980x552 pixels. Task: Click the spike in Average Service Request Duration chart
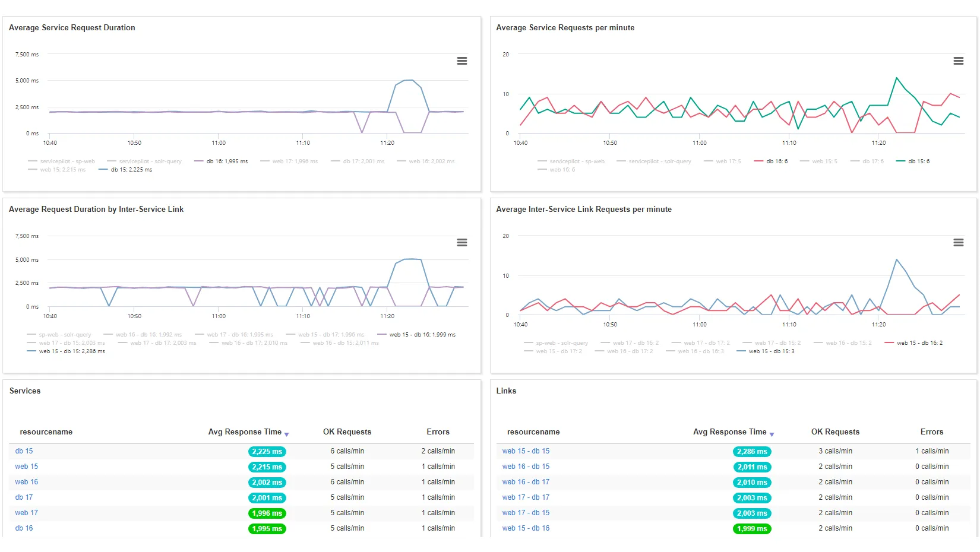click(x=408, y=80)
